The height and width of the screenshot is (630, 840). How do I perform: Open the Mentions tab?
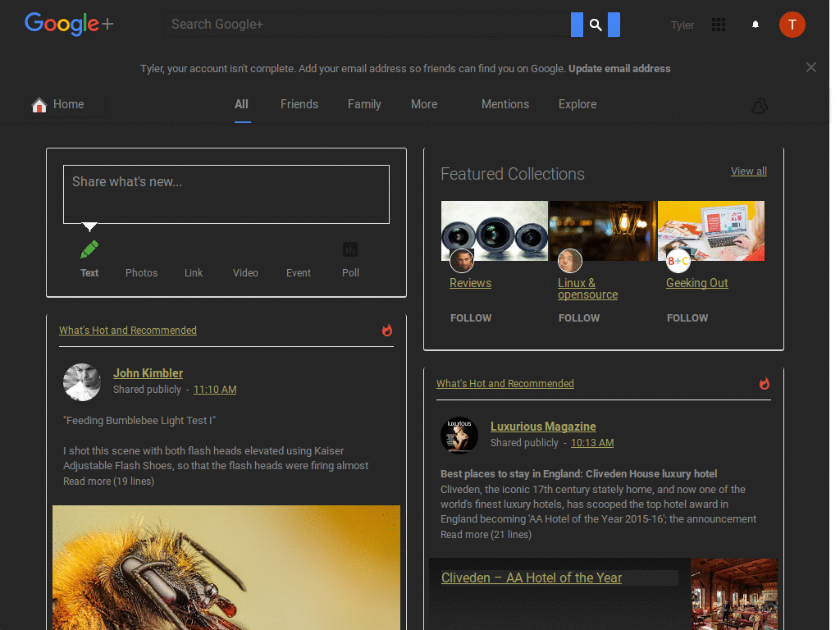point(505,104)
